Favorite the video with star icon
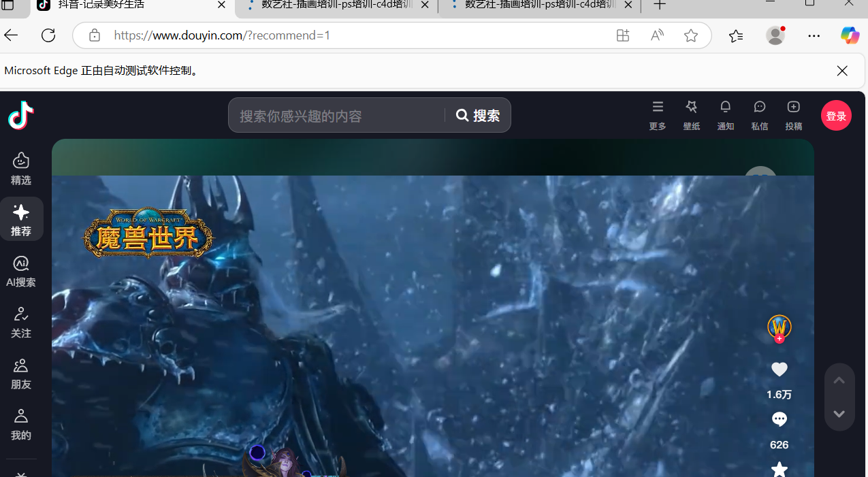This screenshot has width=868, height=477. click(x=779, y=469)
